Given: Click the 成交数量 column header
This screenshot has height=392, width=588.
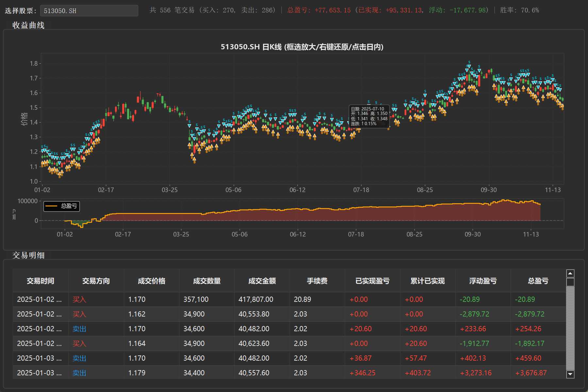Looking at the screenshot, I should 207,281.
